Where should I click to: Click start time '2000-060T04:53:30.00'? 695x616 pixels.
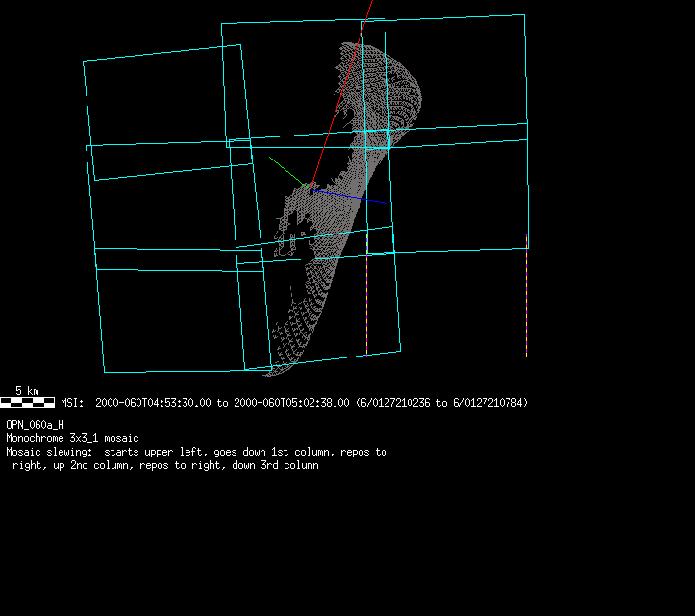(153, 403)
